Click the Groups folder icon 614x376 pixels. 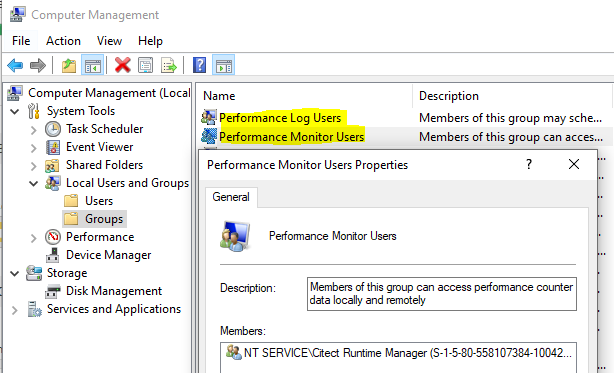coord(71,219)
